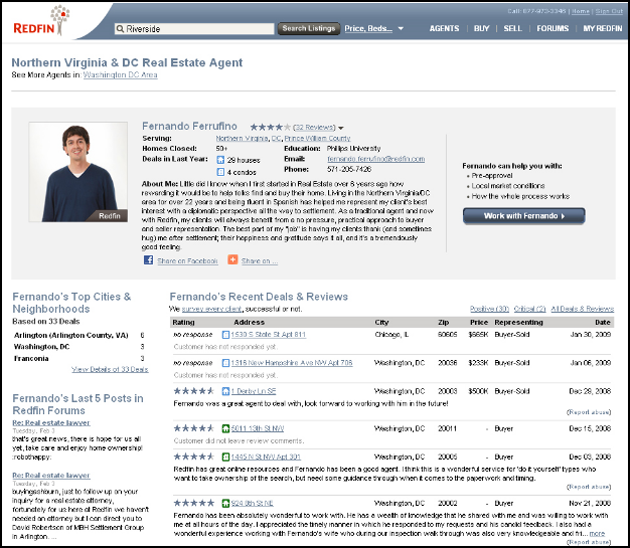Click the condo icon beside 4 condos

[220, 172]
